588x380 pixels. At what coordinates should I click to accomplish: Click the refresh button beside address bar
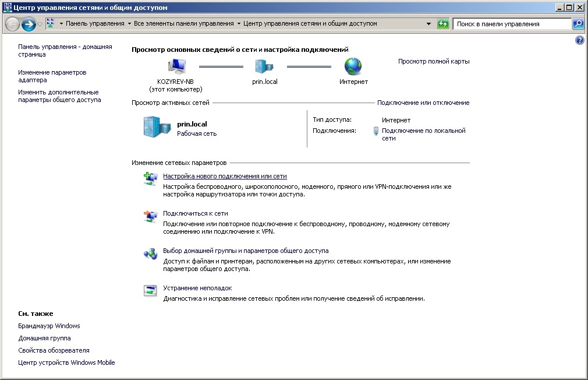[x=443, y=24]
